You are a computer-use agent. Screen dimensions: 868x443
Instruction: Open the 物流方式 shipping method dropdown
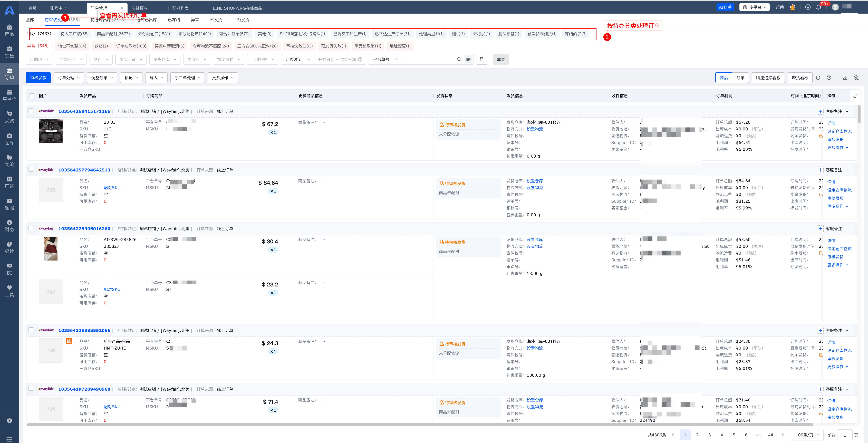pyautogui.click(x=228, y=59)
